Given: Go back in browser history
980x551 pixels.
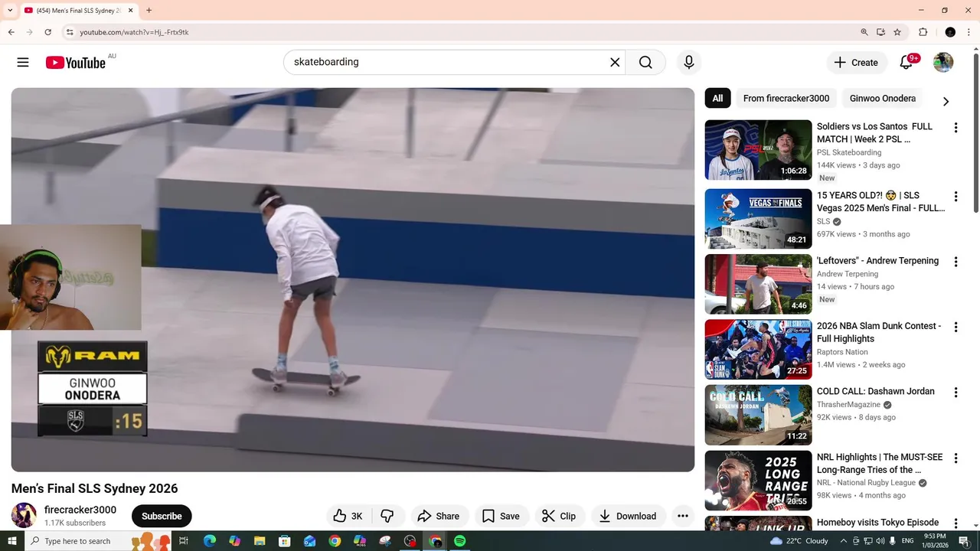Looking at the screenshot, I should pos(11,32).
